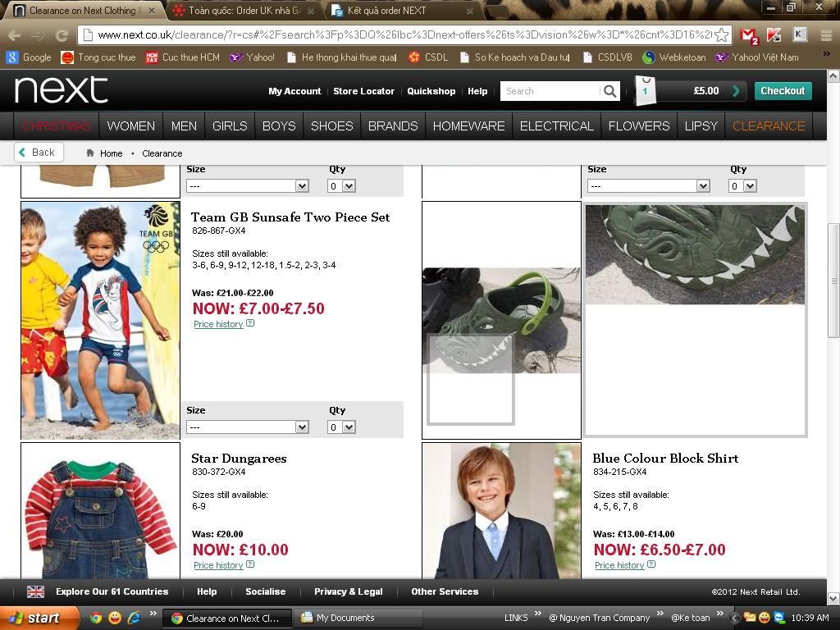840x630 pixels.
Task: Open the Cuc thue HCM bookmark
Action: [182, 57]
